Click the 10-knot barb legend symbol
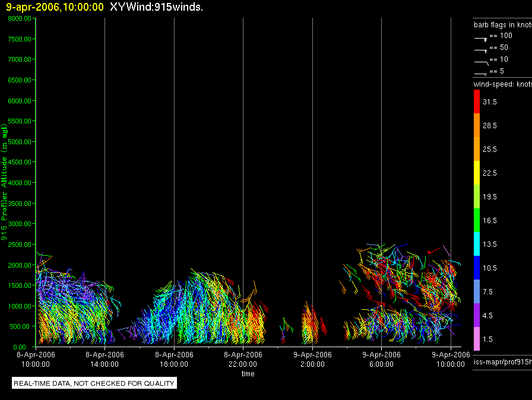 pyautogui.click(x=480, y=61)
